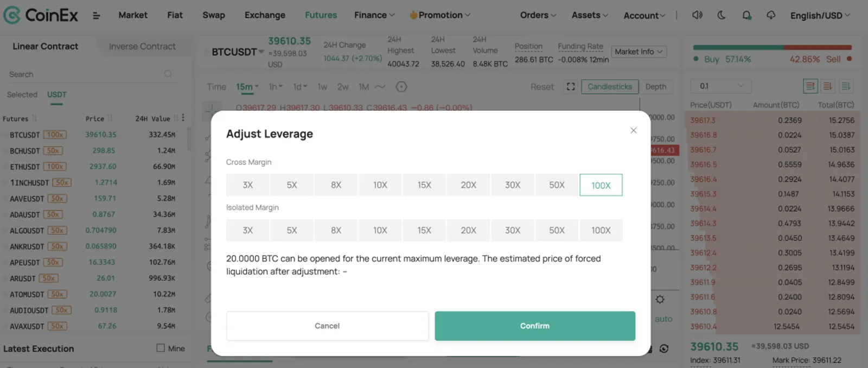Click order book price 39617.3
868x368 pixels.
[x=703, y=120]
